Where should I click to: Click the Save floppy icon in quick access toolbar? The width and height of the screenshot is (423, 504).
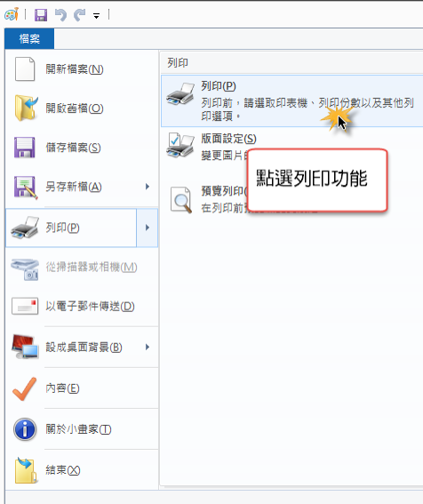tap(41, 15)
